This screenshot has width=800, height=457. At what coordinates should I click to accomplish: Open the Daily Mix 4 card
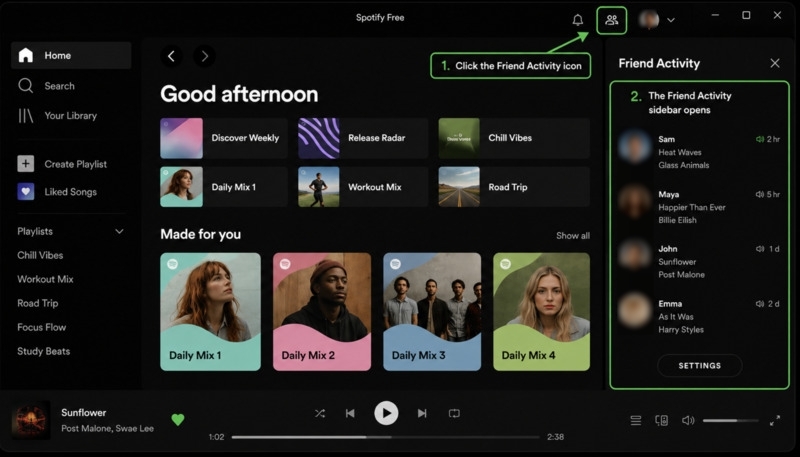(541, 312)
